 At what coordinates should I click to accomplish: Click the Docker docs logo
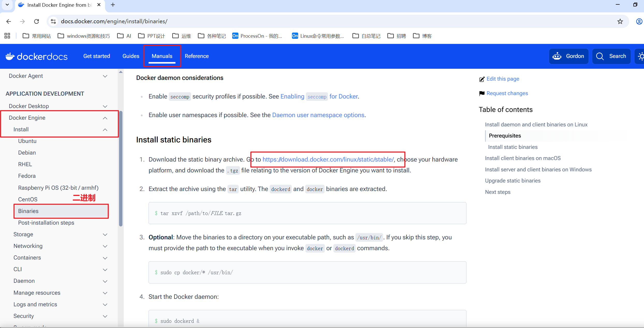coord(36,56)
